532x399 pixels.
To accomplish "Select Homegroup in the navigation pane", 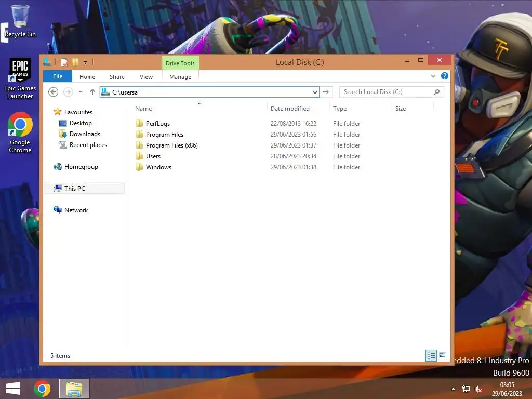I will 81,167.
